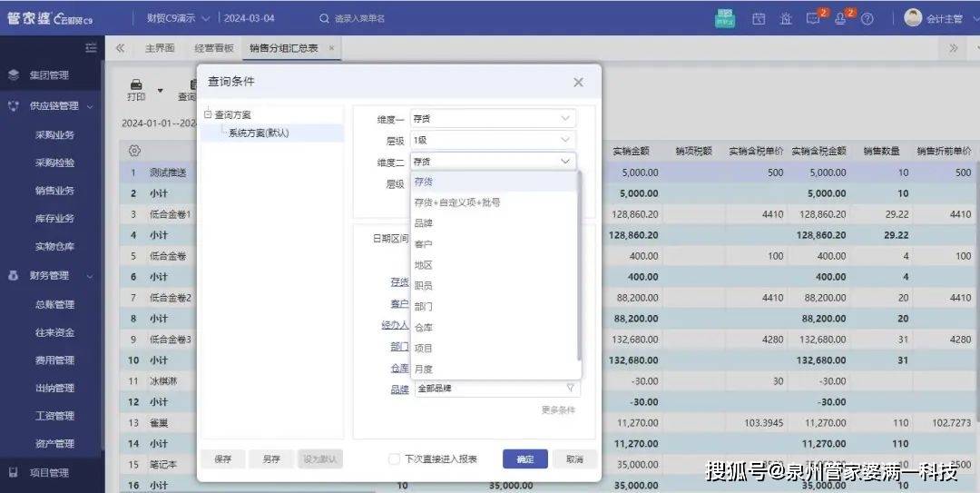Select 存货+自定义项+批号 option

point(494,202)
